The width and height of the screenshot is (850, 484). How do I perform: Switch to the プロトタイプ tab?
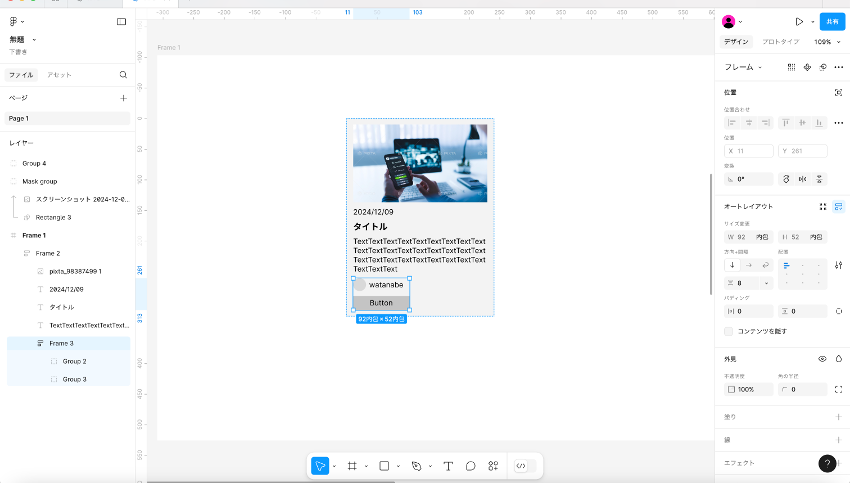pyautogui.click(x=780, y=42)
